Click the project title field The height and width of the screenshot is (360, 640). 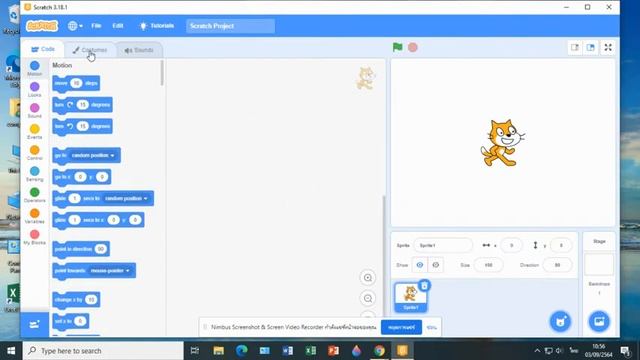tap(230, 26)
